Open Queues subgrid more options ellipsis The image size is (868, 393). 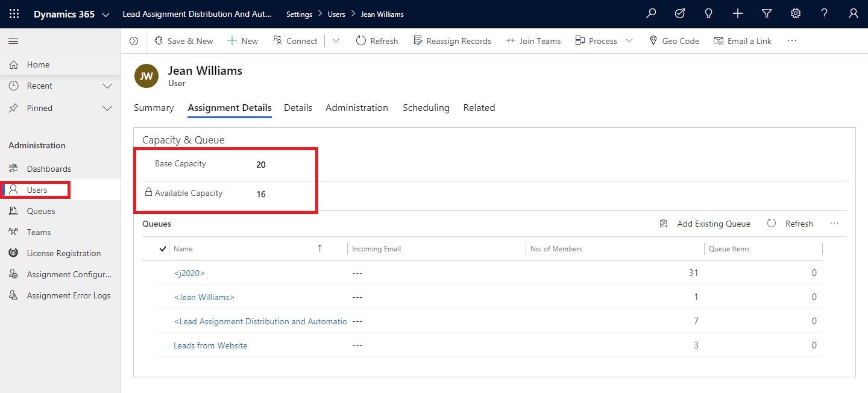pyautogui.click(x=834, y=224)
